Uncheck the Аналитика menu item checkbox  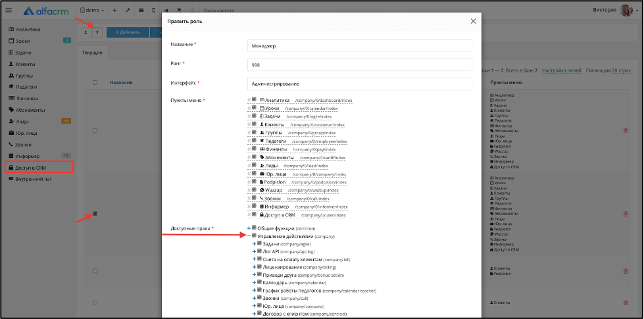click(254, 99)
